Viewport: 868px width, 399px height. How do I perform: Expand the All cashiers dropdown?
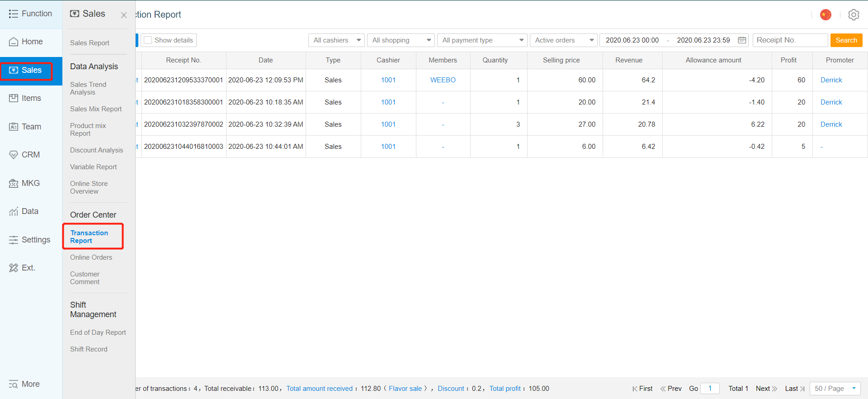(337, 40)
